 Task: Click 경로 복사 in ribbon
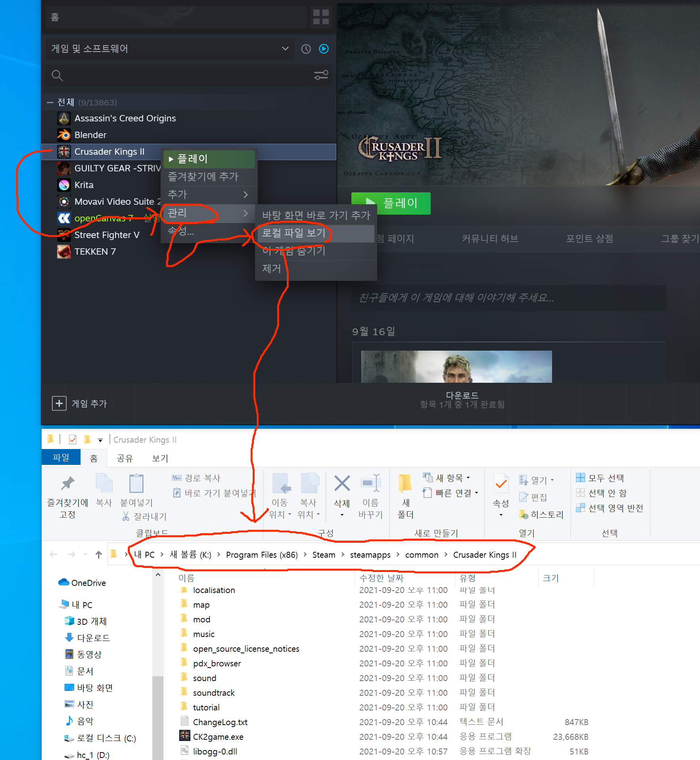[x=196, y=478]
